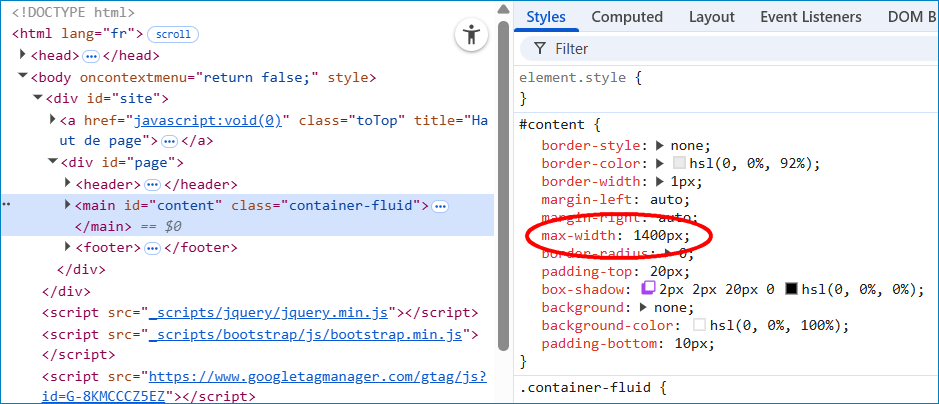Expand the border-width shorthand triangle

tap(660, 181)
